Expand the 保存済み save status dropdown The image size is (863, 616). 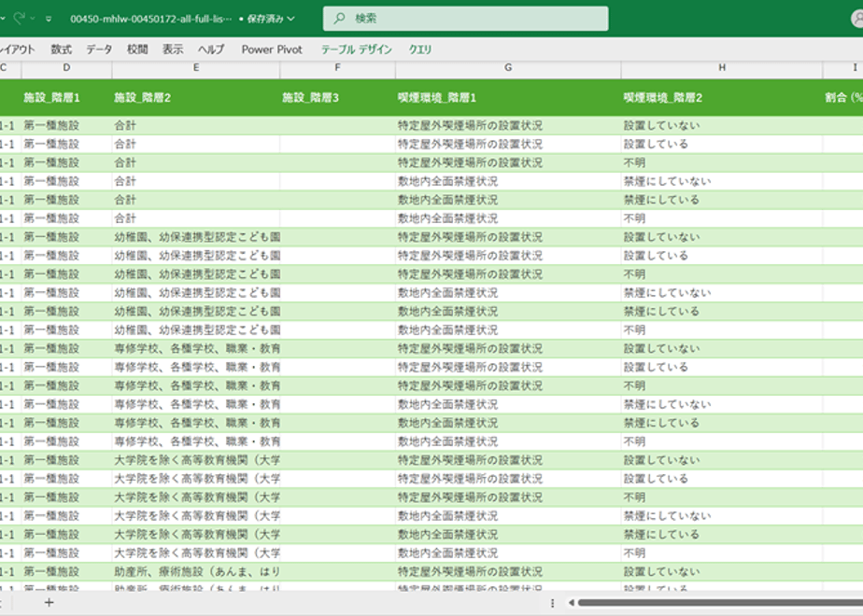pyautogui.click(x=291, y=19)
